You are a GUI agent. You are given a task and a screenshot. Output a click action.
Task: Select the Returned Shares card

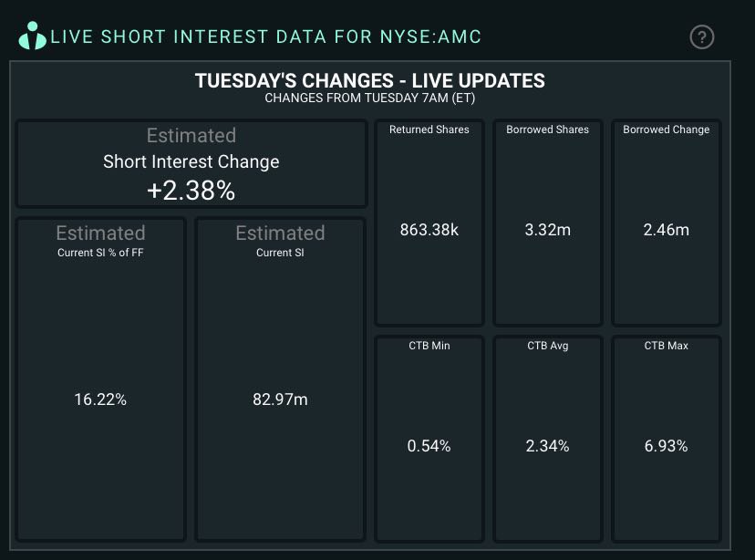pos(429,222)
